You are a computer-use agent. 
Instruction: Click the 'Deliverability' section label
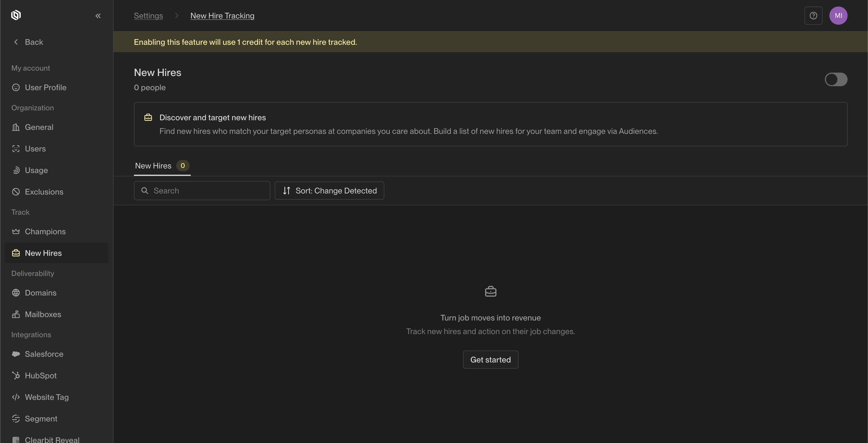(x=33, y=273)
